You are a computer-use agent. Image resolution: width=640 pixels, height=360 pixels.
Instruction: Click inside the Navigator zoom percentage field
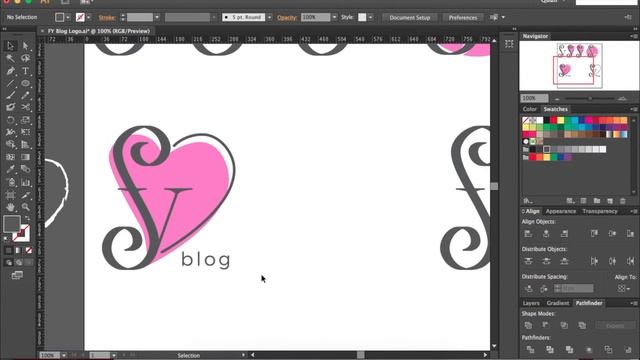pyautogui.click(x=534, y=98)
